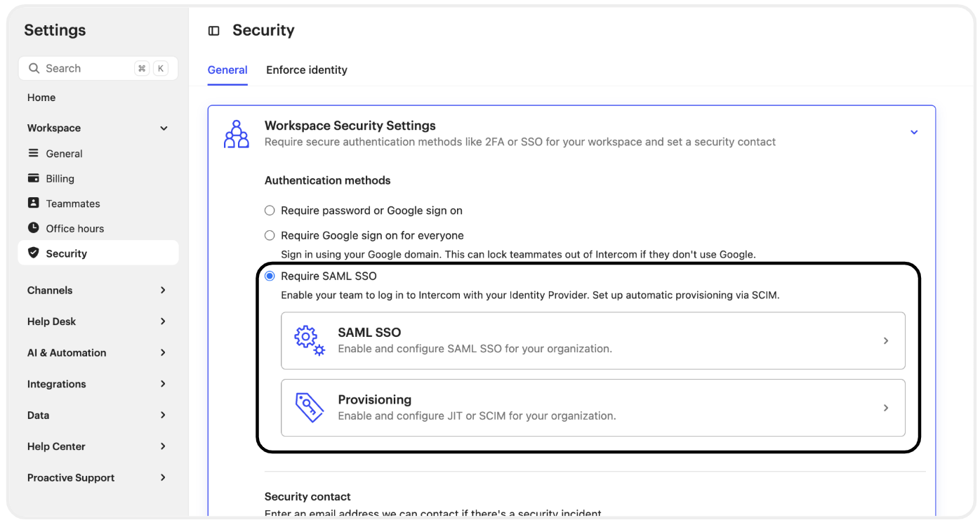980x525 pixels.
Task: Click the Authentication methods heading
Action: click(328, 180)
